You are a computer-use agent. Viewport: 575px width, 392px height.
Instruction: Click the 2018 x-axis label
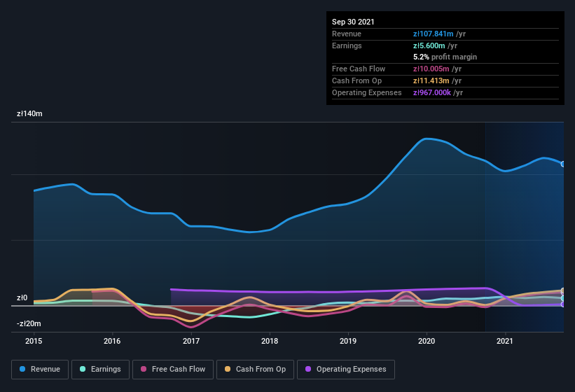coord(270,341)
